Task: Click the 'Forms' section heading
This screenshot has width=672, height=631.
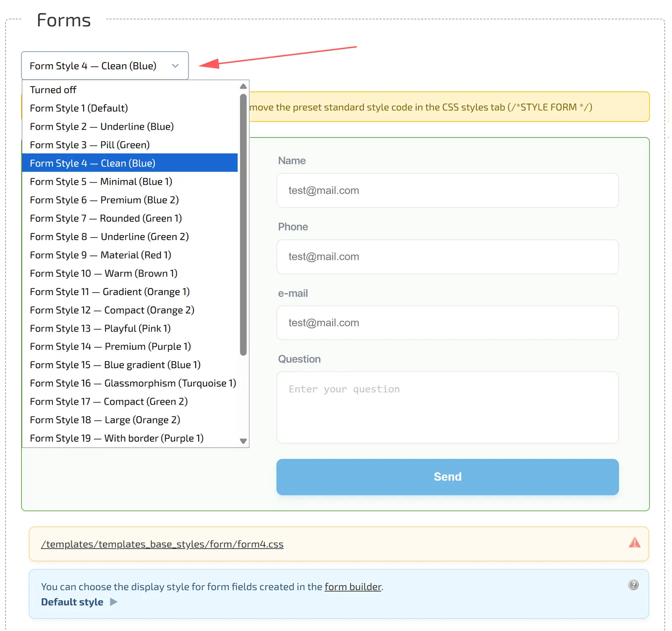Action: (64, 20)
